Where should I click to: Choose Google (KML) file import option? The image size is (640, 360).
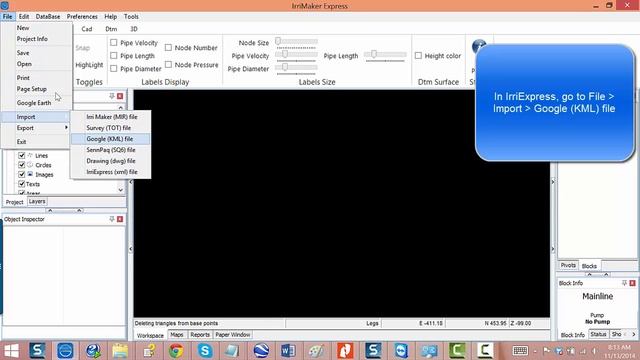pos(110,139)
